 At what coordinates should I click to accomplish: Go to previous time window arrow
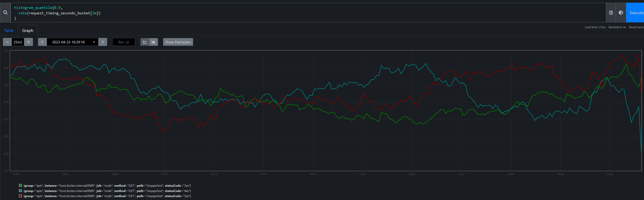[42, 42]
